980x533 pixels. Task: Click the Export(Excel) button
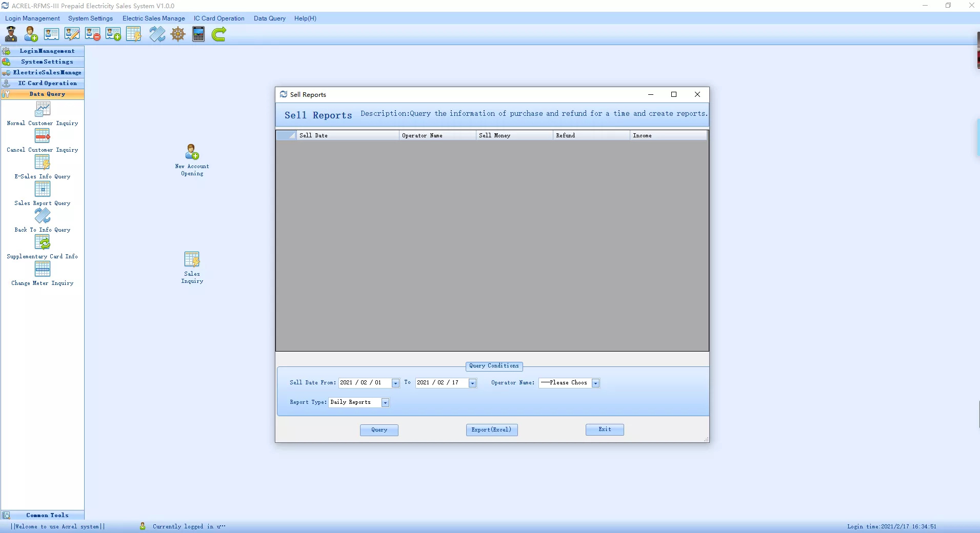[491, 430]
